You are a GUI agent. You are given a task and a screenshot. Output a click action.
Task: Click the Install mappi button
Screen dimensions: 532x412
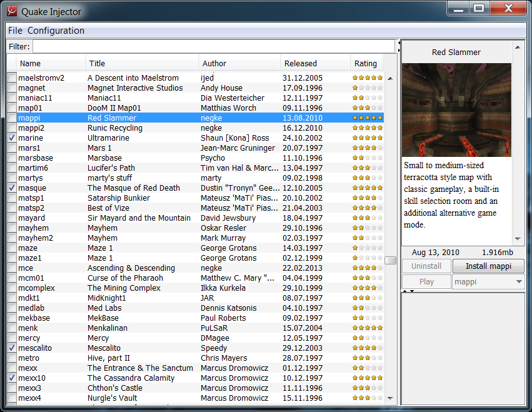pos(488,266)
